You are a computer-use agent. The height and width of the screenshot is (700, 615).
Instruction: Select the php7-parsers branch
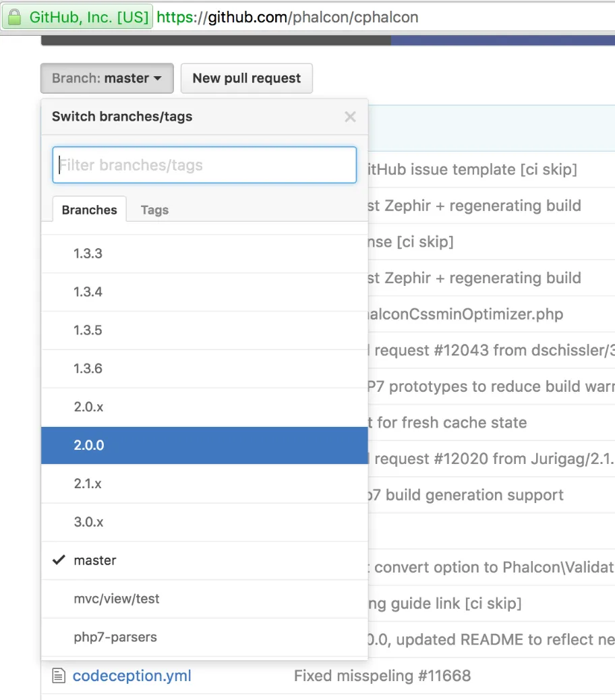(x=115, y=637)
